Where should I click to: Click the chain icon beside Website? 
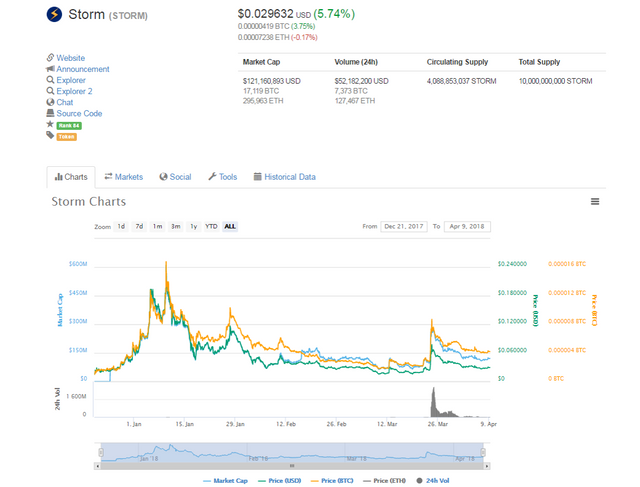click(50, 58)
